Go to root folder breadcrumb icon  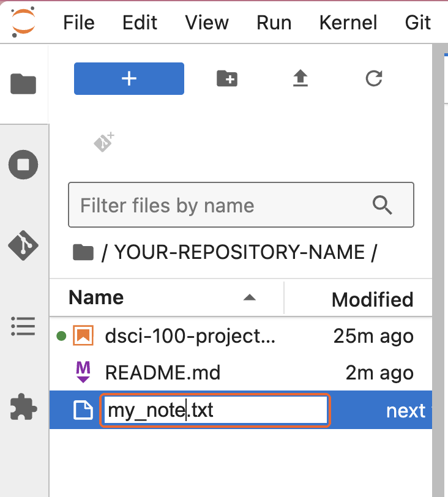pyautogui.click(x=83, y=252)
